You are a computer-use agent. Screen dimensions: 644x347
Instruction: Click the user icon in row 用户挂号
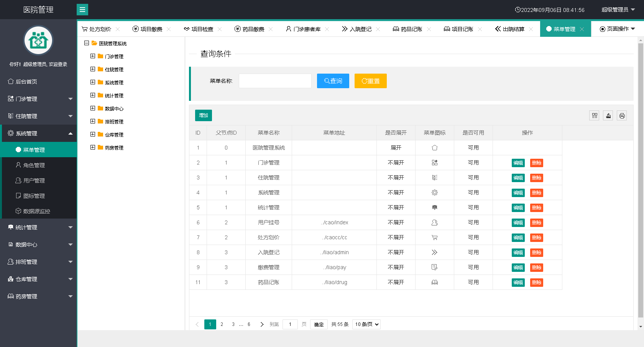coord(434,222)
